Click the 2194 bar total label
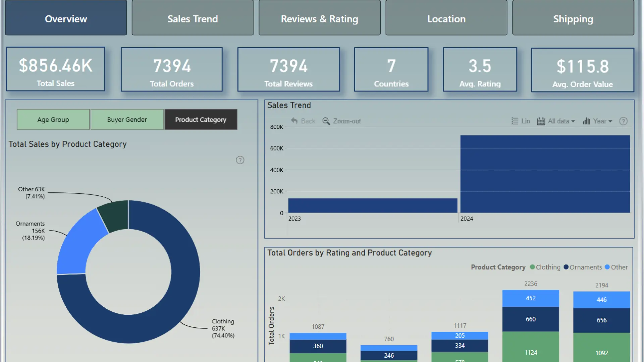 point(601,285)
